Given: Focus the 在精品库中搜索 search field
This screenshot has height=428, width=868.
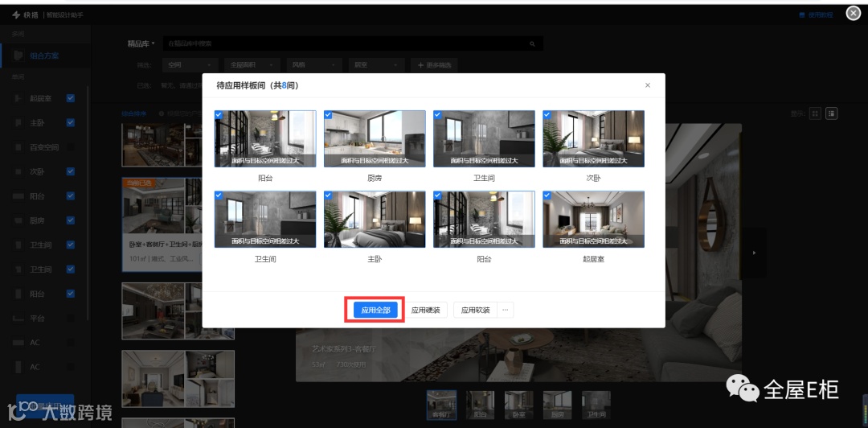Looking at the screenshot, I should pyautogui.click(x=346, y=43).
